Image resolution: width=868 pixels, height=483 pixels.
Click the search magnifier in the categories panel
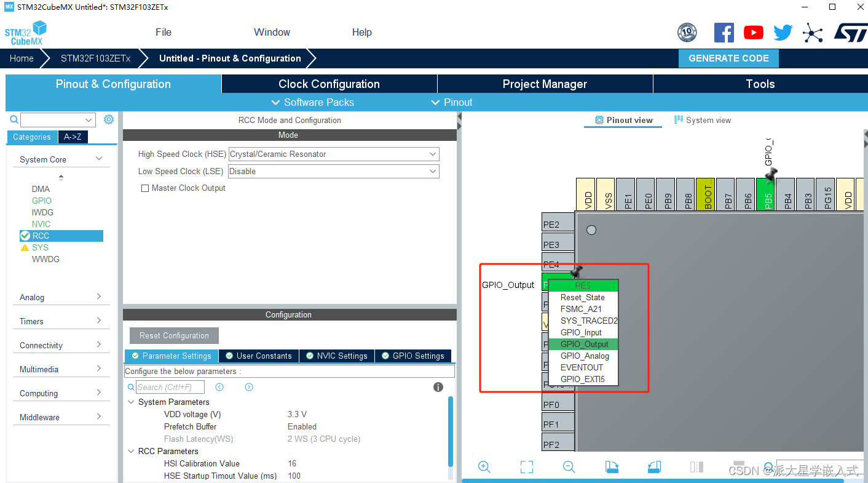(x=14, y=120)
